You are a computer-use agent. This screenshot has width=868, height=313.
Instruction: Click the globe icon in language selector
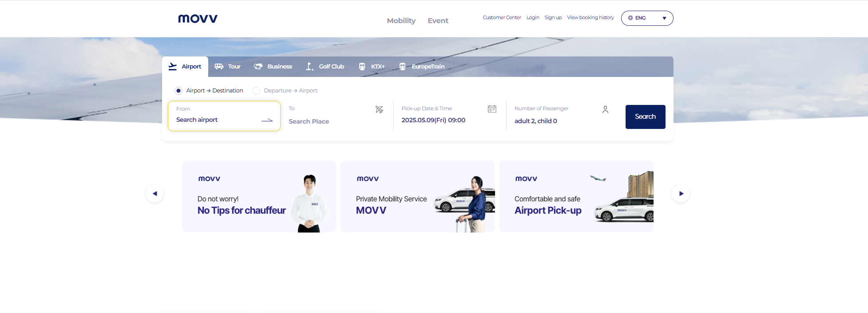[630, 18]
